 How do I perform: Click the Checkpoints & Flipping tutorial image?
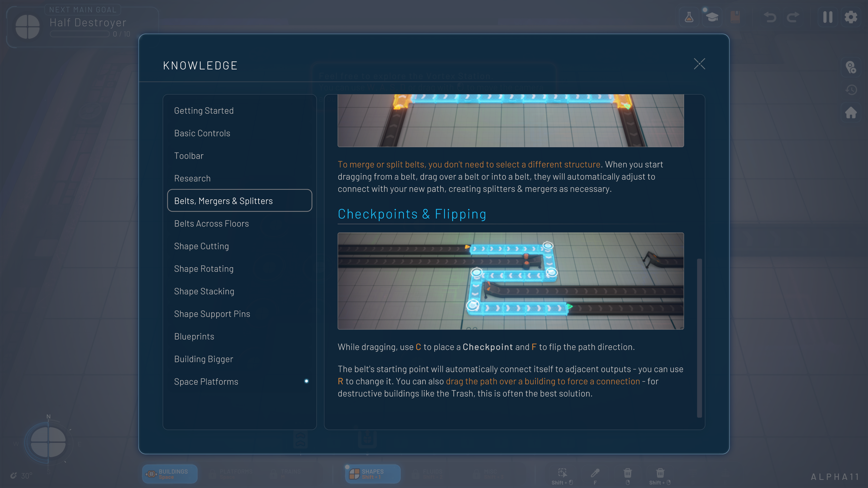point(510,281)
